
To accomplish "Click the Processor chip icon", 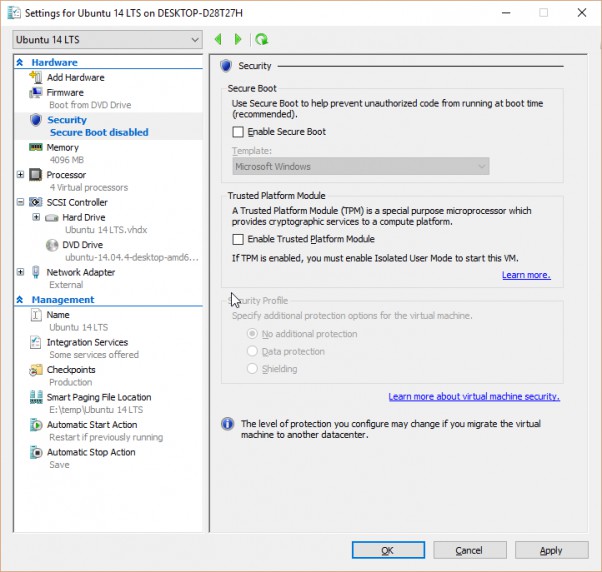I will (36, 175).
